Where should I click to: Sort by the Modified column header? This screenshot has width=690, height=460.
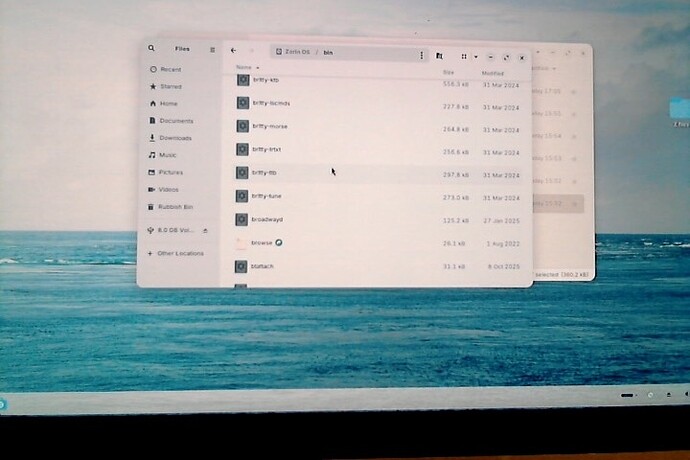pos(492,73)
